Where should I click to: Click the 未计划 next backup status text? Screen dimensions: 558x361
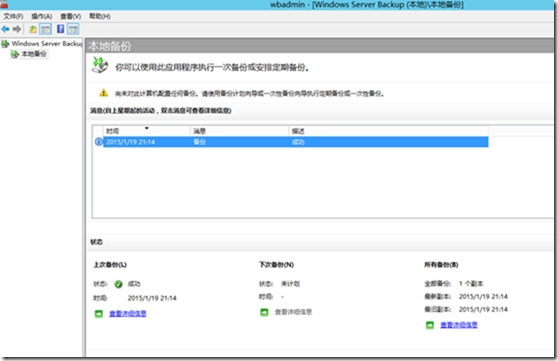290,284
